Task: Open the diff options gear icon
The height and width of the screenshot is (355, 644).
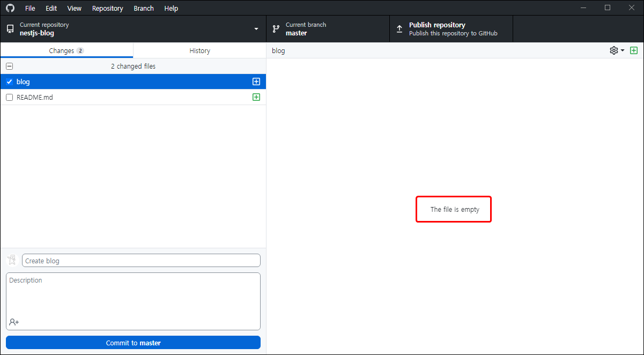Action: click(x=613, y=50)
